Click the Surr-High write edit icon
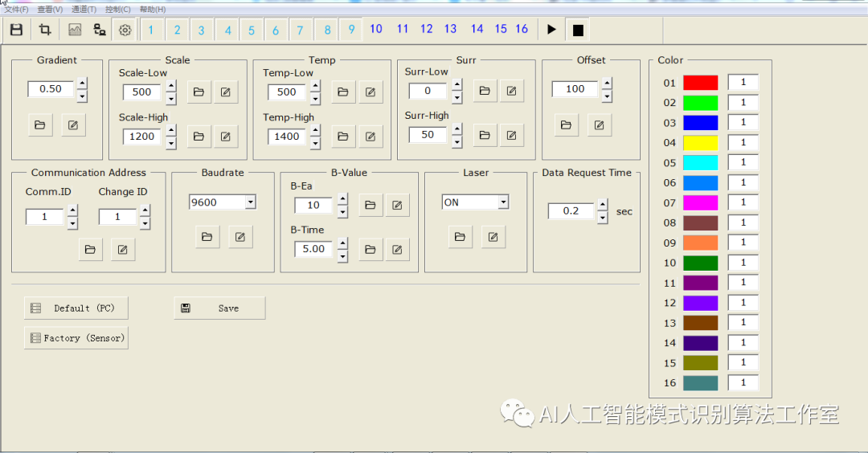Viewport: 868px width, 453px height. (511, 135)
